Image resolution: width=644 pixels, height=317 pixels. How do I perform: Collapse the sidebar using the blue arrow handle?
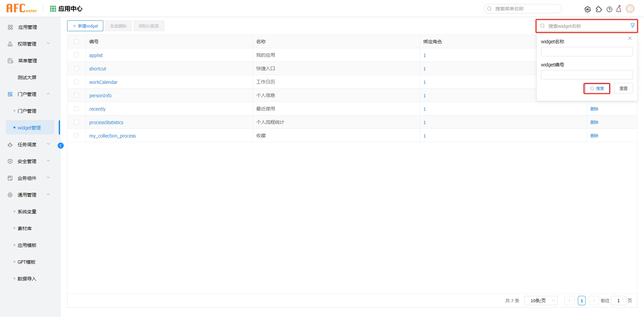[x=61, y=145]
